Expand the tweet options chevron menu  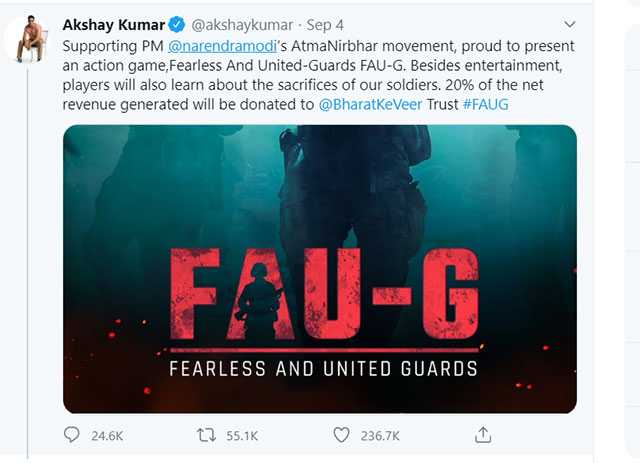[570, 24]
